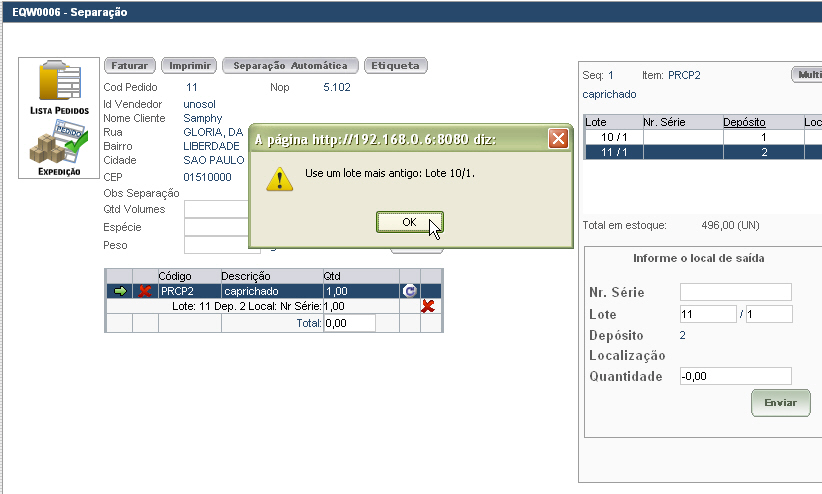Click the Total field showing 0,00
Viewport: 822px width, 494px height.
click(349, 323)
